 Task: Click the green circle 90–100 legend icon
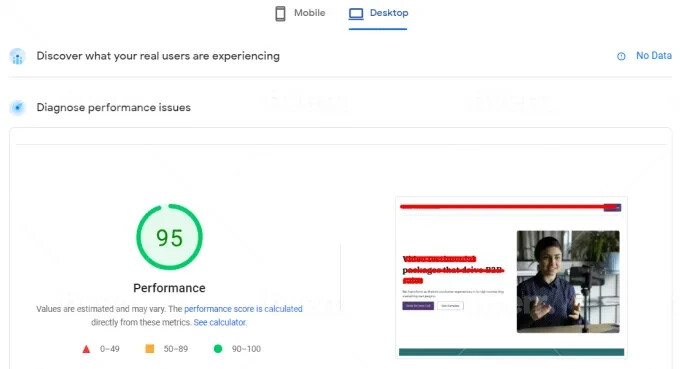click(x=218, y=349)
